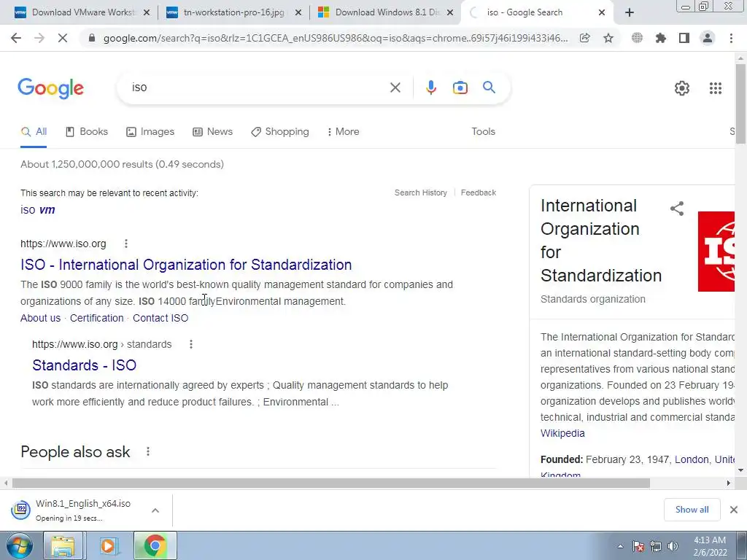Click the share page icon in address bar
This screenshot has height=560, width=747.
(x=584, y=38)
